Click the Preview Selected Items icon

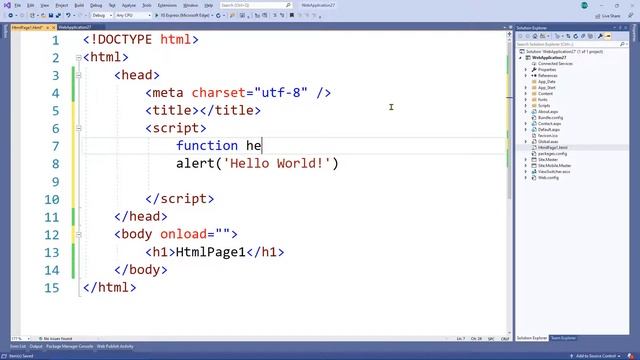tap(608, 36)
